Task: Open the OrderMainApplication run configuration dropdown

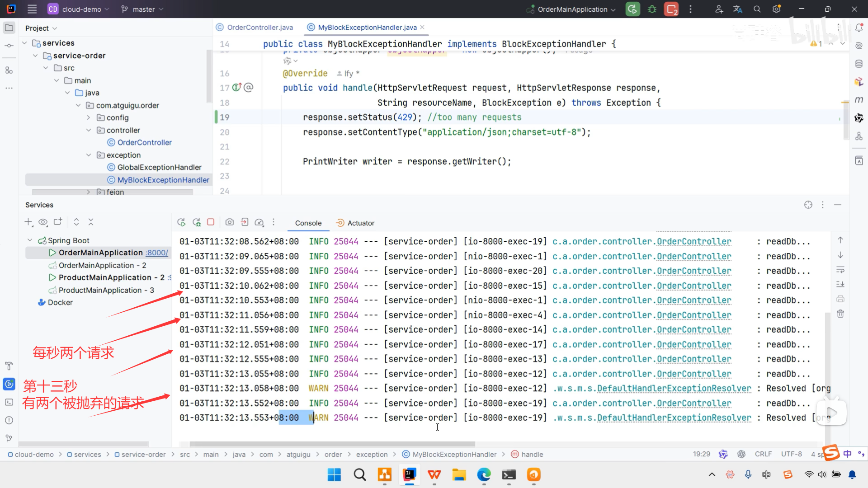Action: [572, 9]
